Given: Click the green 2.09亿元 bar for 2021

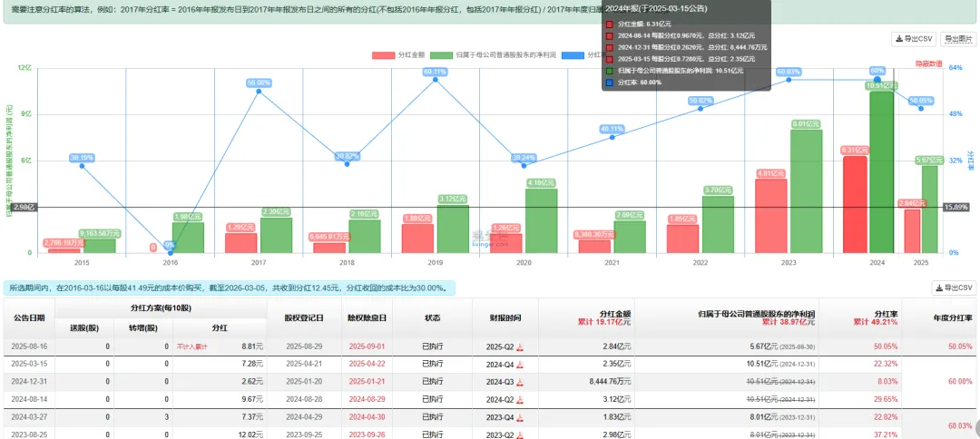Looking at the screenshot, I should pos(630,237).
